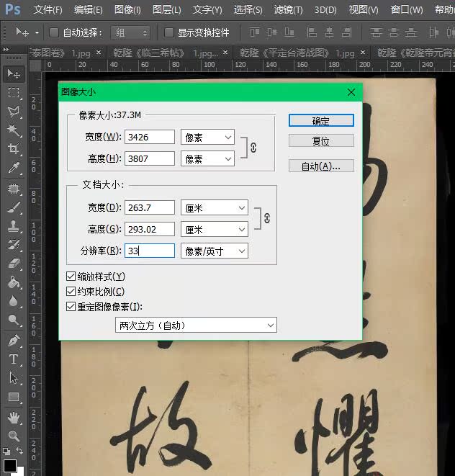Viewport: 455px width, 476px height.
Task: Select the Zoom tool
Action: click(x=14, y=436)
